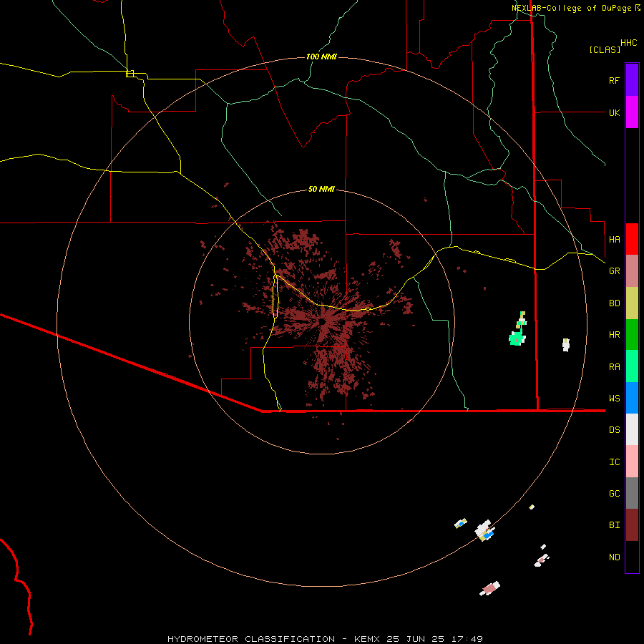Image resolution: width=644 pixels, height=644 pixels.
Task: Click the 50 NMI range ring label
Action: pyautogui.click(x=321, y=189)
